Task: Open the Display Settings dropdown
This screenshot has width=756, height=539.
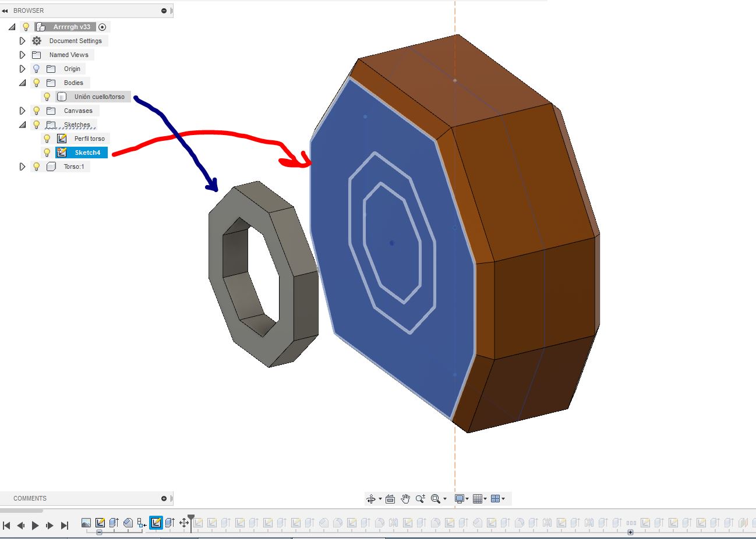Action: 461,499
